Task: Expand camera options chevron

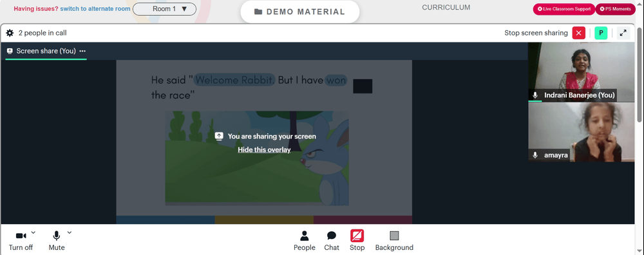Action: tap(33, 232)
